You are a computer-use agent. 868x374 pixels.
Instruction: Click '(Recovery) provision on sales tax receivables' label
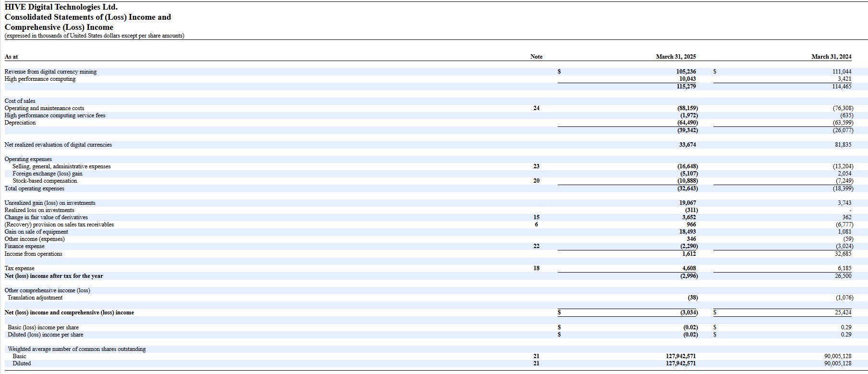click(59, 224)
